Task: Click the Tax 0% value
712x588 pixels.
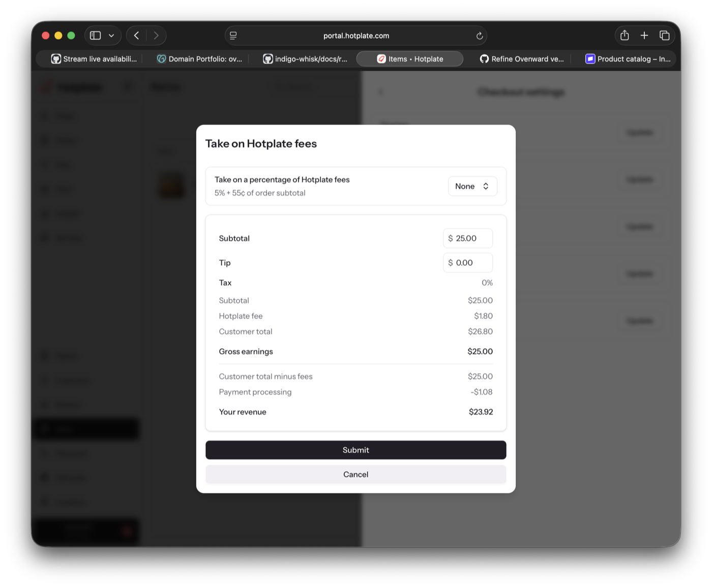Action: pos(487,283)
